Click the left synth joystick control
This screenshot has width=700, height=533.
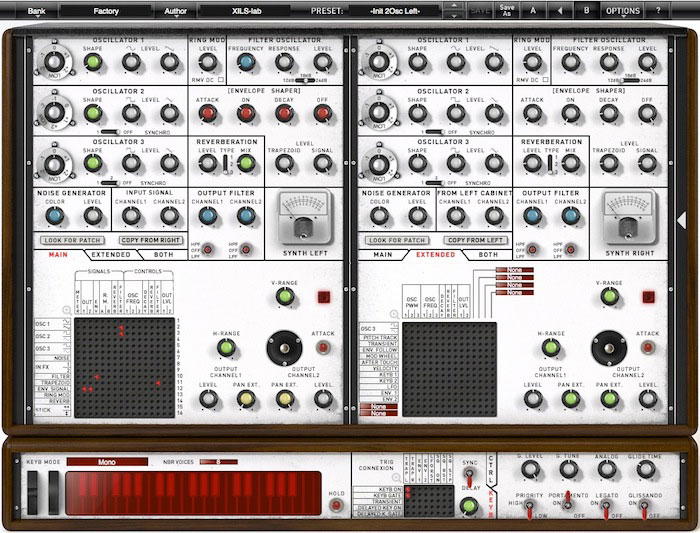(284, 348)
